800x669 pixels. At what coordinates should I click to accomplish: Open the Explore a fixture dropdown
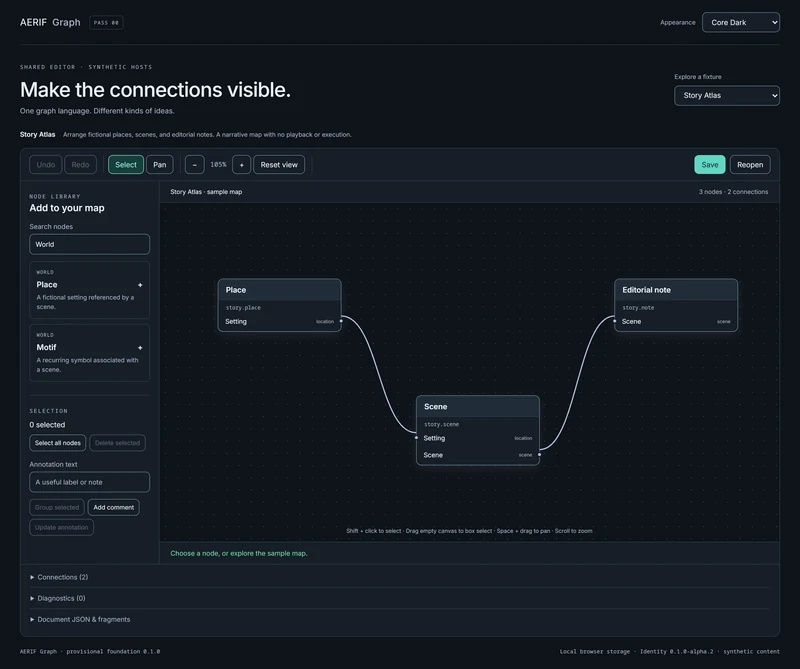click(x=727, y=95)
